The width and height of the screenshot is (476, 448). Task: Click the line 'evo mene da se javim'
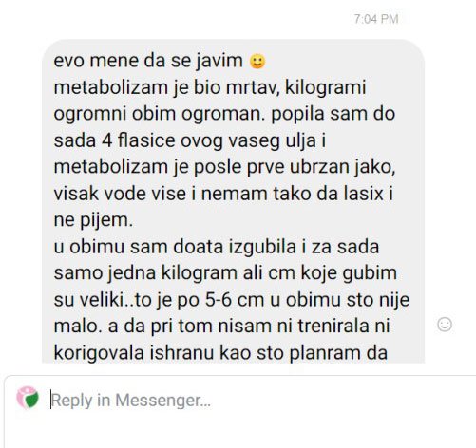coord(148,61)
